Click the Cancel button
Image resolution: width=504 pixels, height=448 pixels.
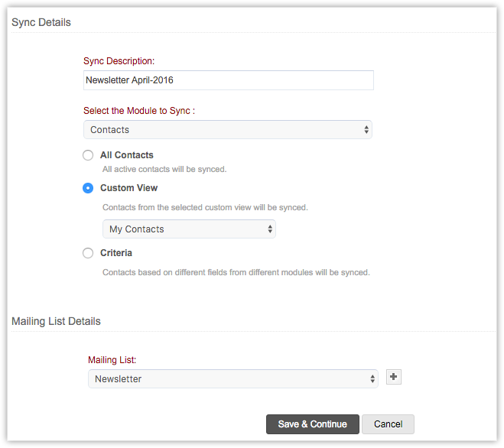point(388,424)
